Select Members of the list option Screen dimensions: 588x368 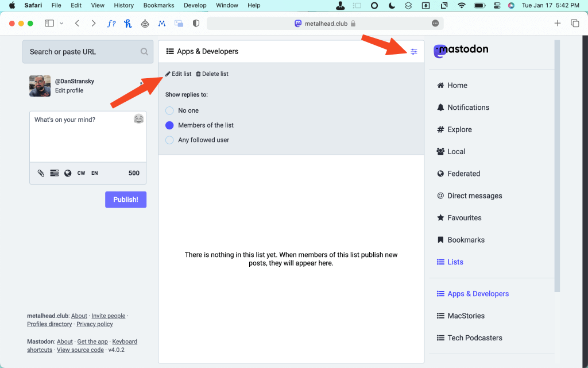(x=169, y=125)
